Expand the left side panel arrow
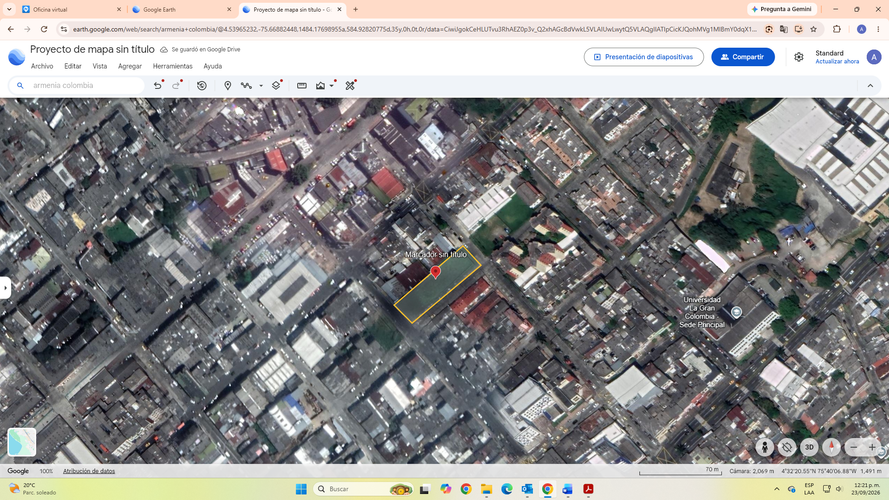889x500 pixels. pyautogui.click(x=5, y=288)
